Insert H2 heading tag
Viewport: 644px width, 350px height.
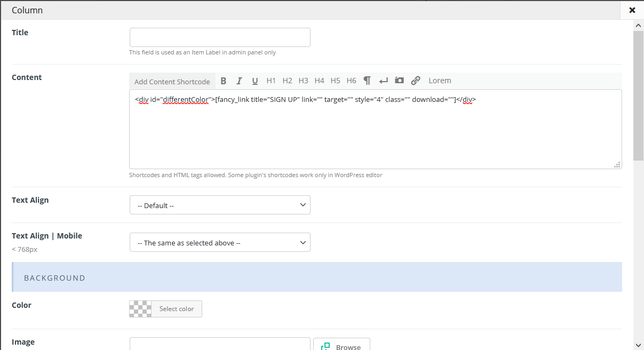(x=287, y=81)
